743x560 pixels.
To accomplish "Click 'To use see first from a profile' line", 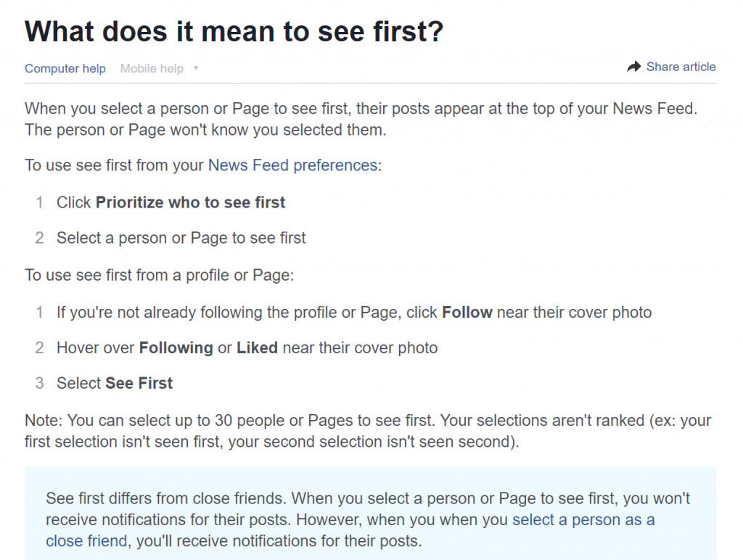I will 159,275.
